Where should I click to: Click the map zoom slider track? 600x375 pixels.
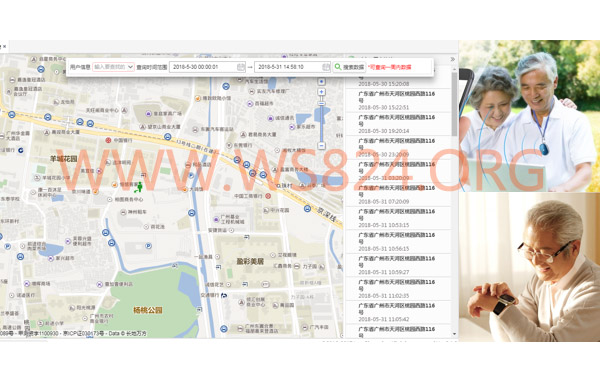pyautogui.click(x=321, y=123)
